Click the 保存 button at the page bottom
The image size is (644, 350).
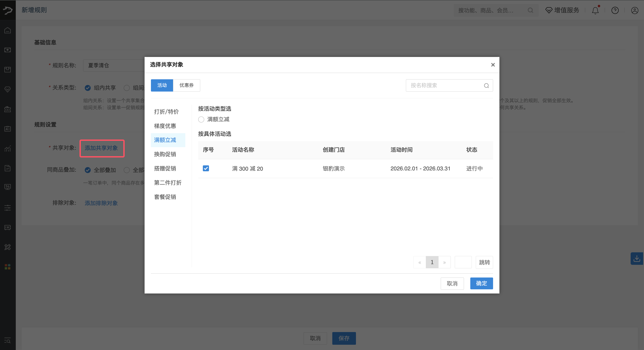pyautogui.click(x=344, y=338)
